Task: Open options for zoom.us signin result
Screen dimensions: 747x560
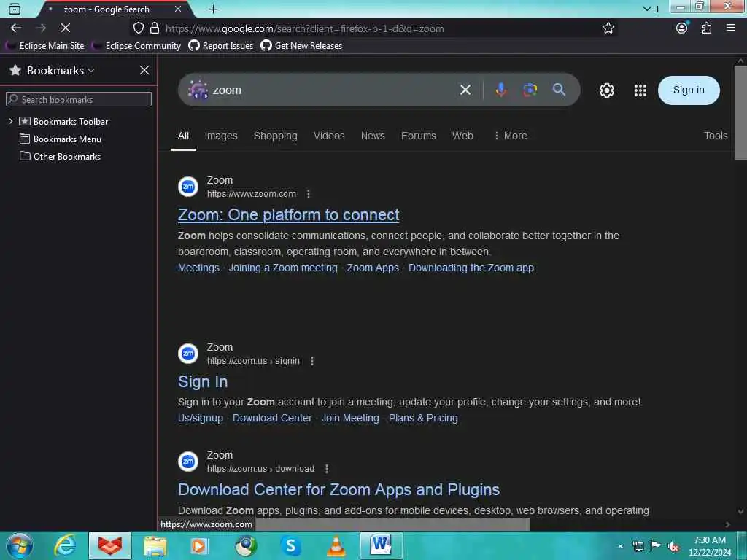Action: click(312, 361)
